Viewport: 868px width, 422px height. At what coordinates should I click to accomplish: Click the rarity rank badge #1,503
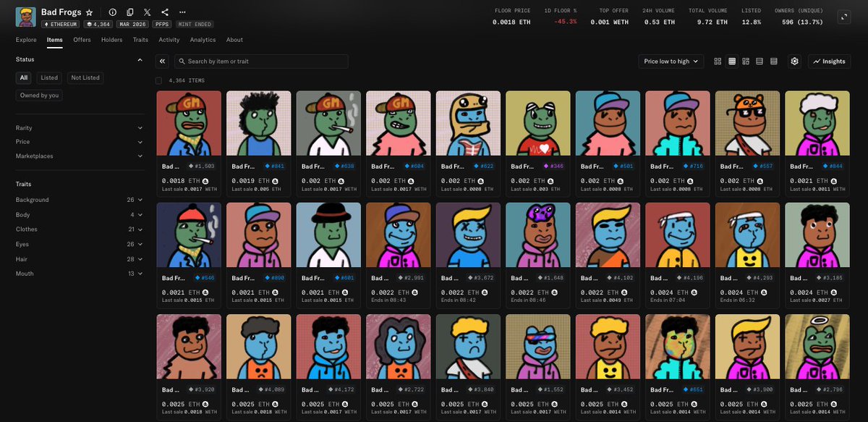[201, 166]
